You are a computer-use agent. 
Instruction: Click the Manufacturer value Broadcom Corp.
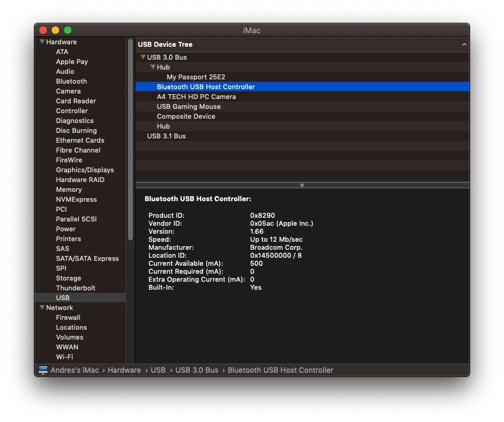pyautogui.click(x=276, y=247)
